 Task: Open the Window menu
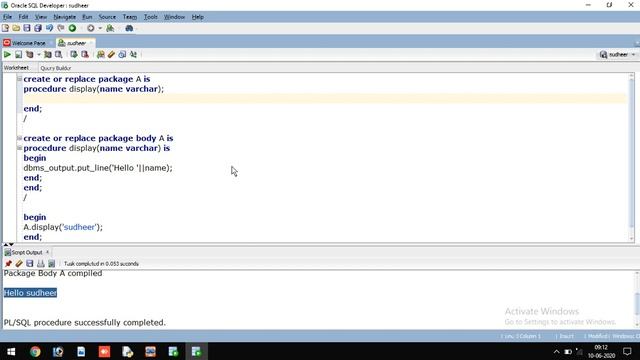pyautogui.click(x=174, y=17)
